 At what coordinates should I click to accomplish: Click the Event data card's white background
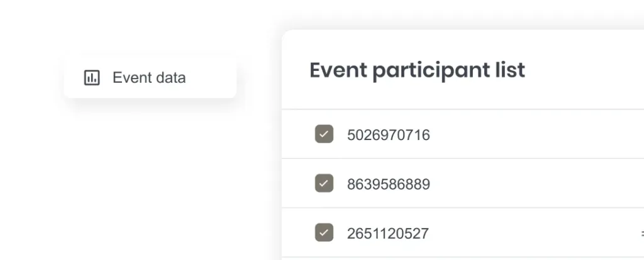[x=211, y=77]
